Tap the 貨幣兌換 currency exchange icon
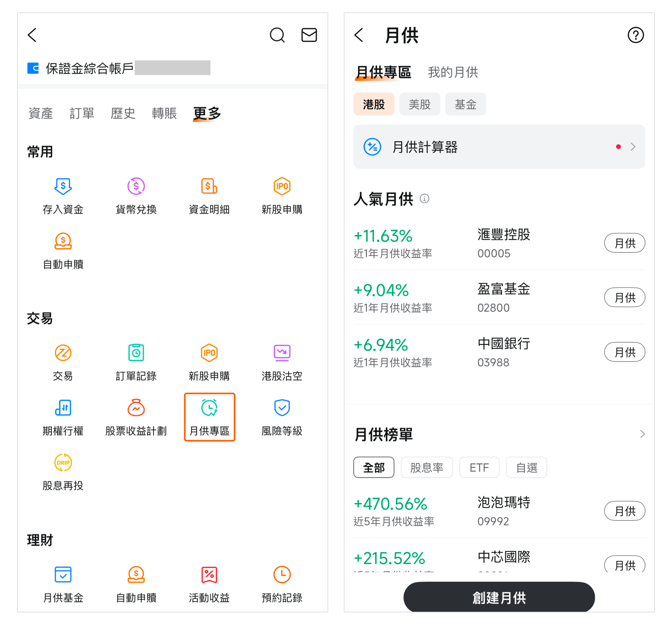672x625 pixels. (x=136, y=186)
